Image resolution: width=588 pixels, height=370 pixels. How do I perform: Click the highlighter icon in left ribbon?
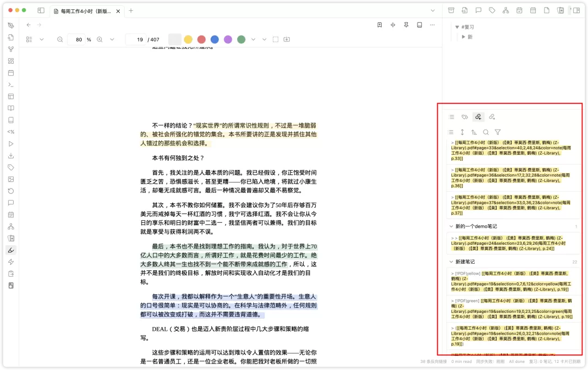(x=11, y=250)
